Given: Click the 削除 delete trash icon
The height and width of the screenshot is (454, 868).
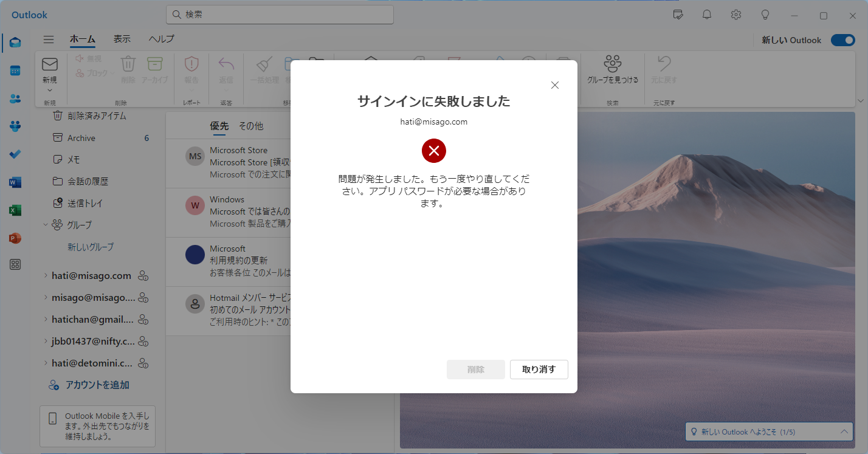Looking at the screenshot, I should pyautogui.click(x=128, y=64).
